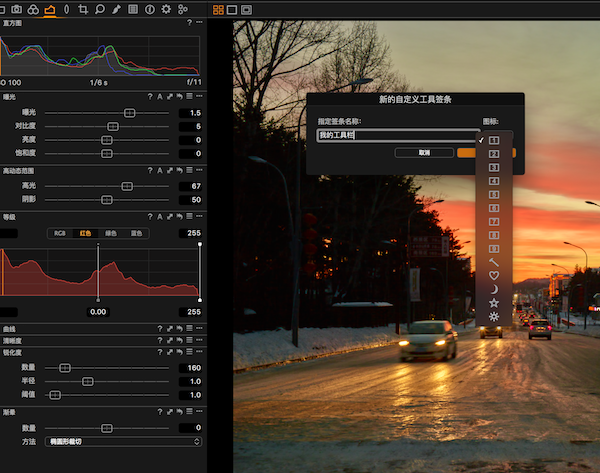Open the Crop tool tab
Screen dimensions: 600x473
[82, 9]
